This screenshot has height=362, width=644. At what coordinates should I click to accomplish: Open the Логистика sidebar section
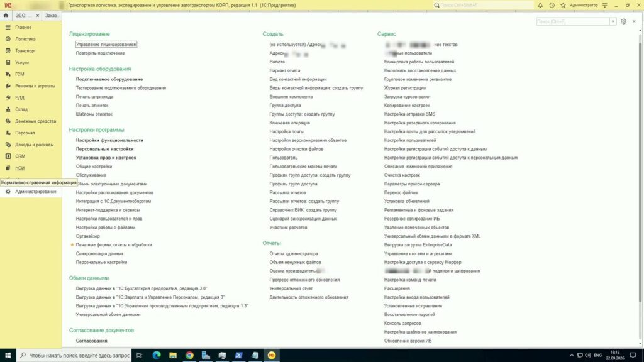pyautogui.click(x=25, y=39)
